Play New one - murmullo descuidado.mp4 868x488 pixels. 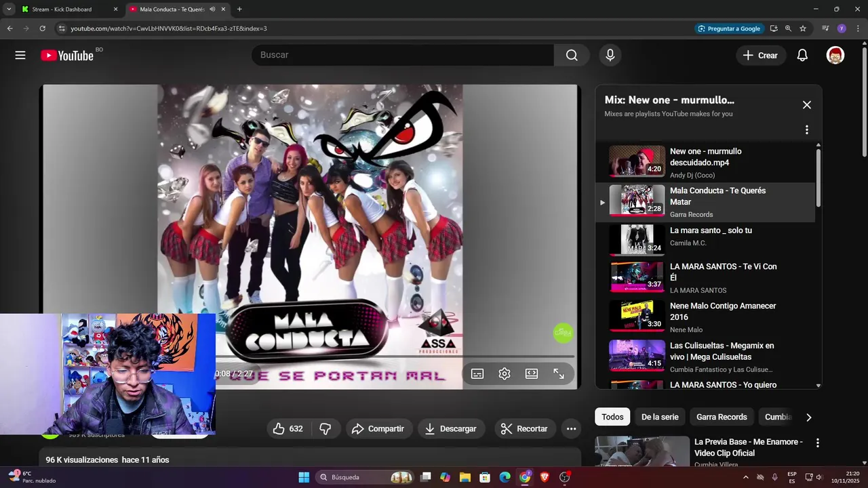pos(705,163)
